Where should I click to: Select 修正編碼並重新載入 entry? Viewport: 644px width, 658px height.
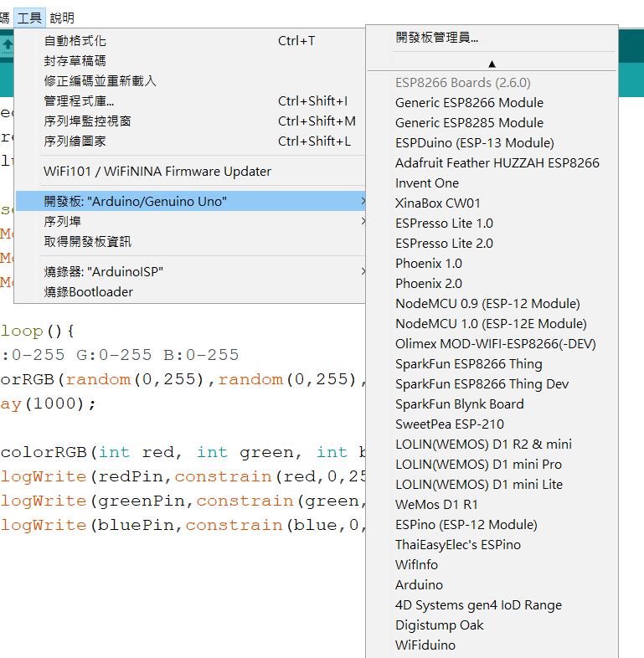[x=190, y=81]
